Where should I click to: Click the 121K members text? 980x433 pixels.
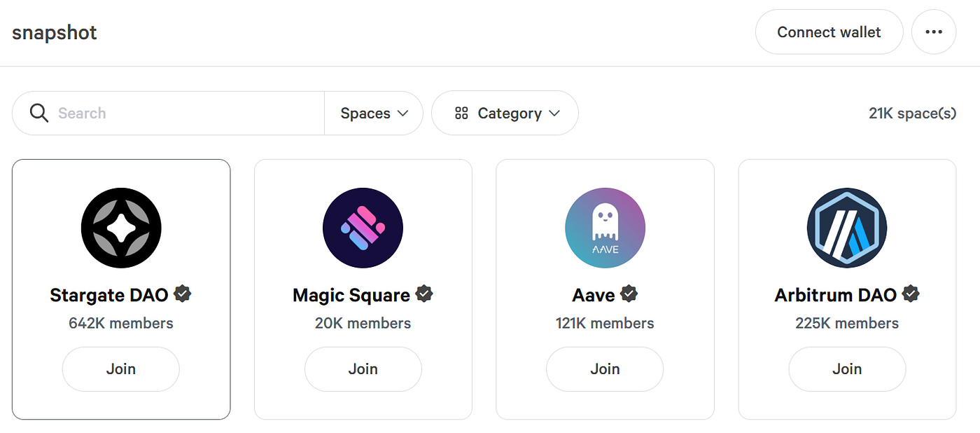coord(605,323)
